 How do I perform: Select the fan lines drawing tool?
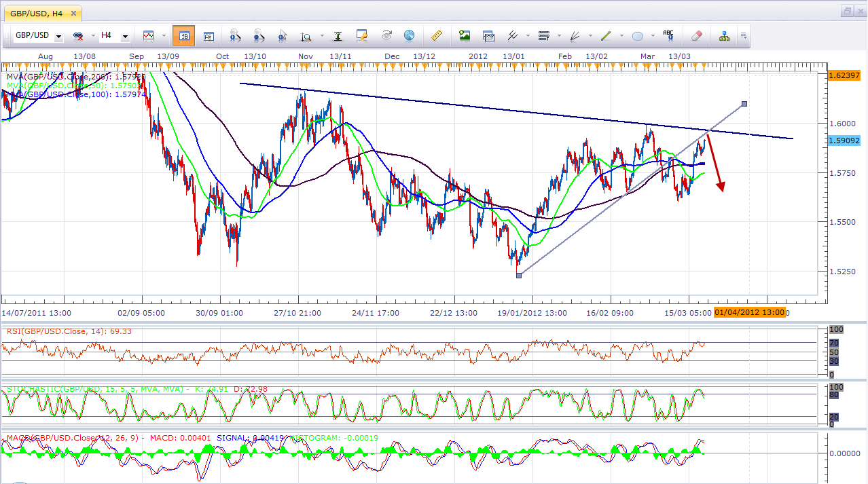tap(575, 35)
